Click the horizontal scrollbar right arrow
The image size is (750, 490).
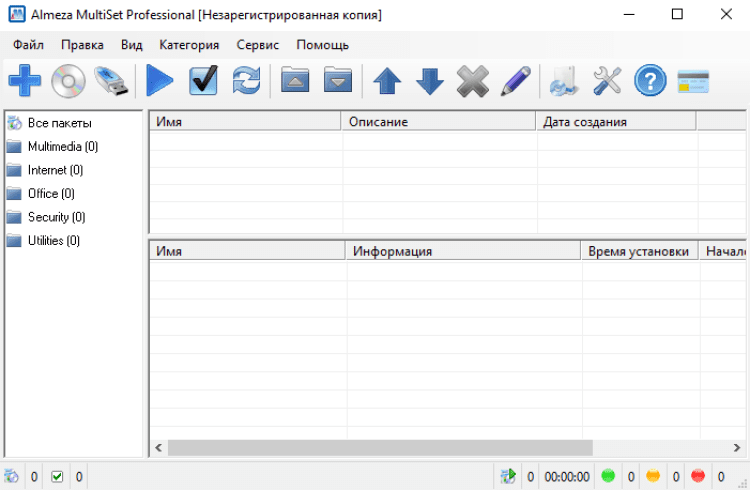[737, 448]
